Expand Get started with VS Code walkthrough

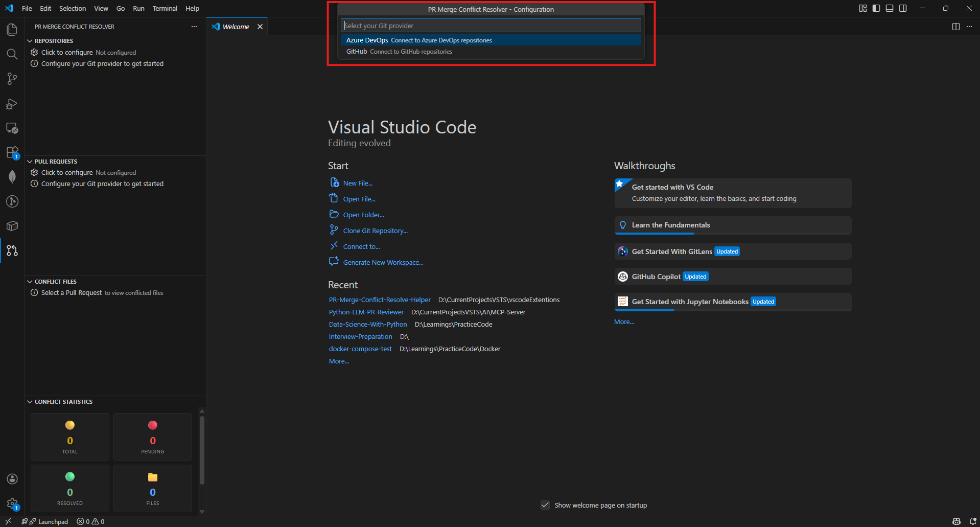click(x=733, y=193)
